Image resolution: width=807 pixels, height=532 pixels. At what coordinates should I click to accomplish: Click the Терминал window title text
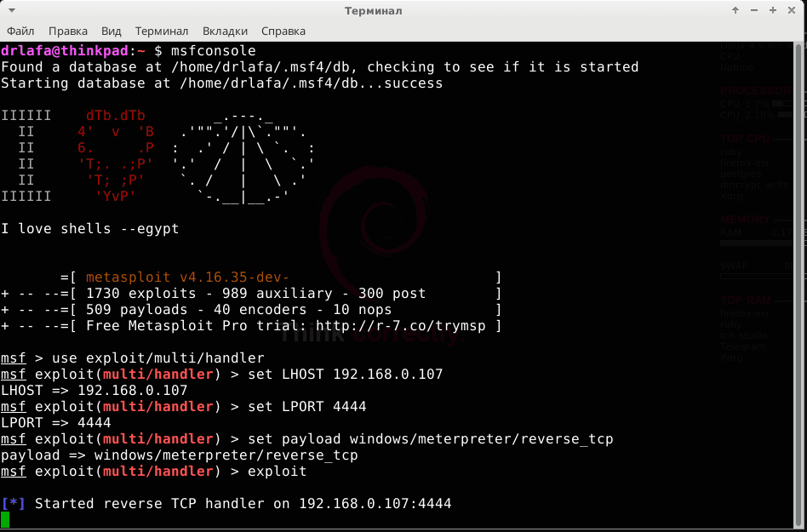click(373, 11)
